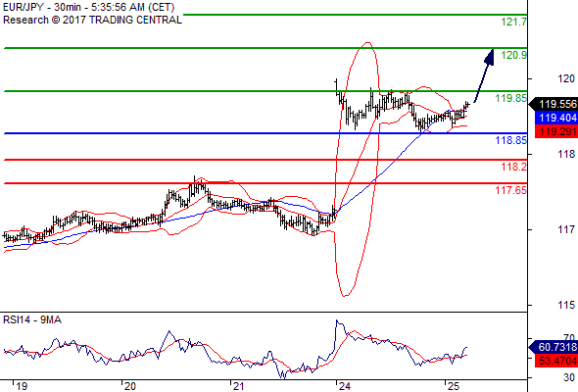
Task: Click the red 53.4704 RSI average tag
Action: [556, 361]
